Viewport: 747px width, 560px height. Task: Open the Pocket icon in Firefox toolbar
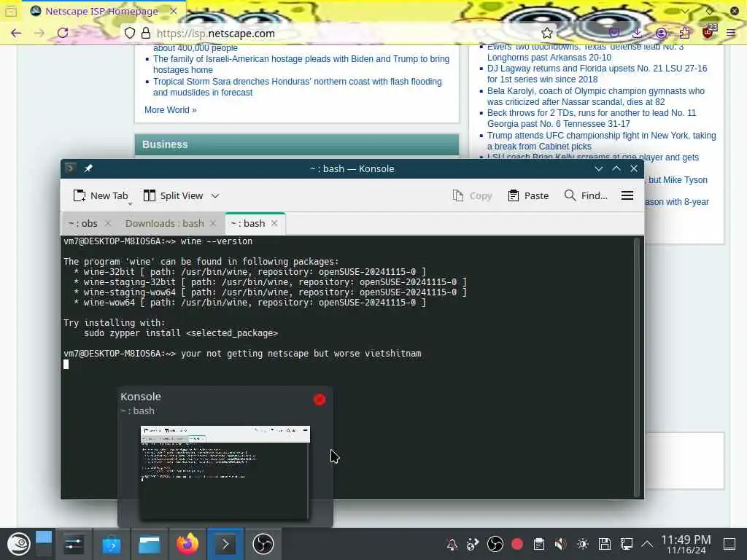(x=614, y=33)
